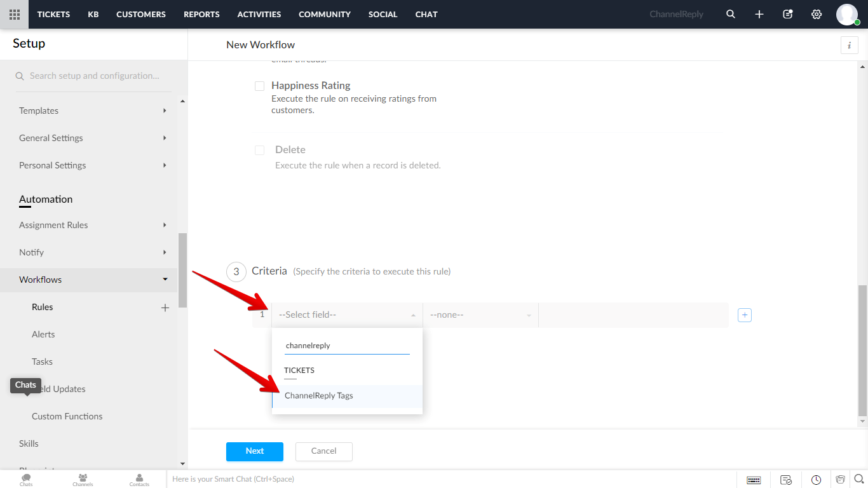Open Custom Functions
Screen dimensions: 868x488
coord(67,416)
